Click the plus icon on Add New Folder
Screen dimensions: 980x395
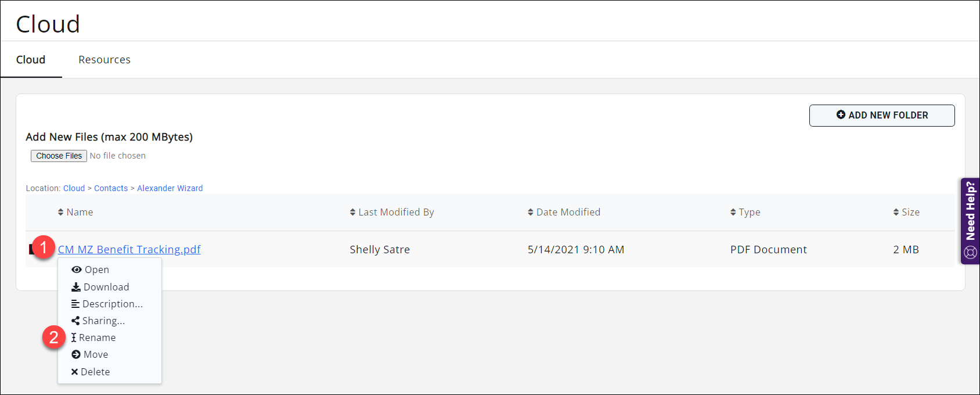point(841,114)
